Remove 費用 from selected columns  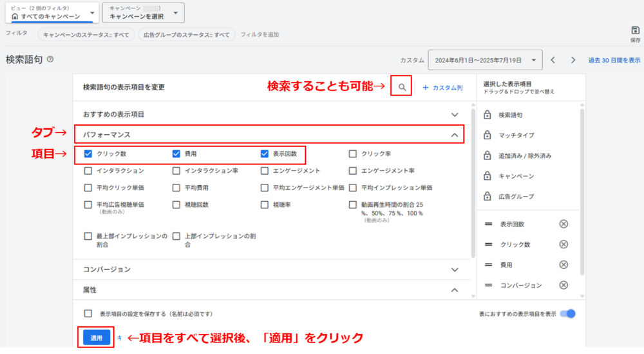[x=563, y=265]
